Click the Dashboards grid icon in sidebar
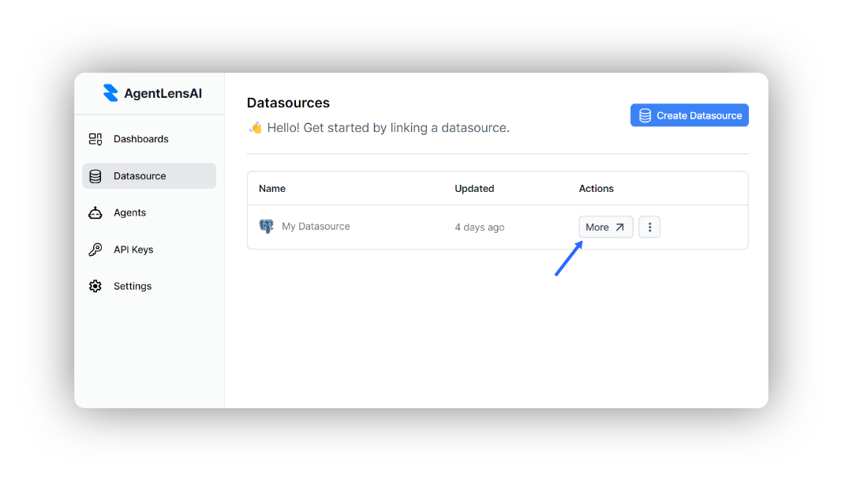The height and width of the screenshot is (488, 868). [x=95, y=139]
